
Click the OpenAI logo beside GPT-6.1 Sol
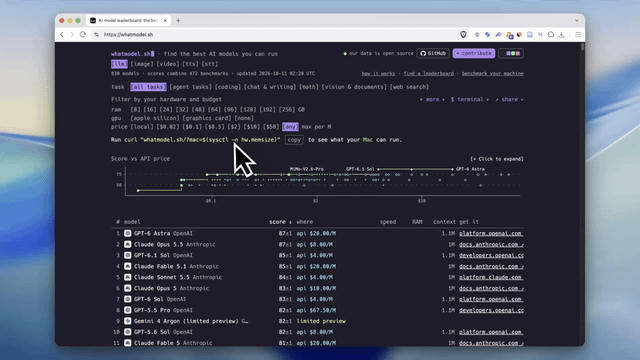(127, 255)
